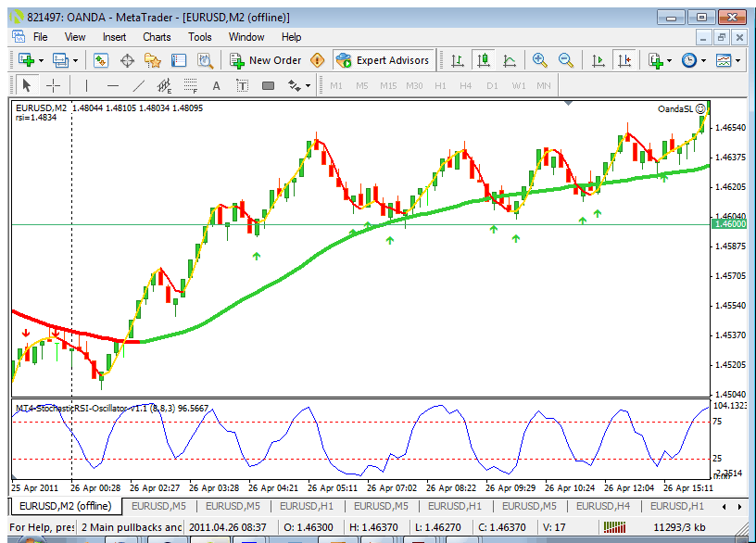Select the EURUSD,M2 (offline) chart tab
The image size is (756, 543).
point(65,506)
